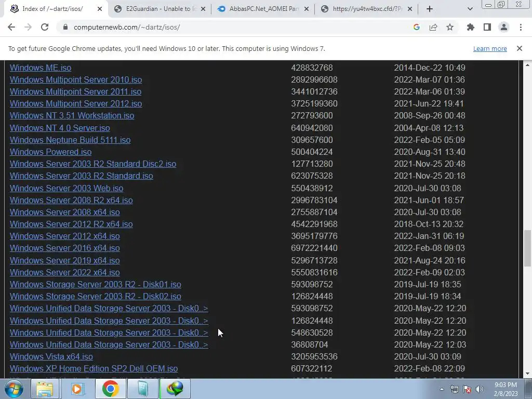Open Windows ME.iso link
This screenshot has width=532, height=399.
pyautogui.click(x=41, y=68)
